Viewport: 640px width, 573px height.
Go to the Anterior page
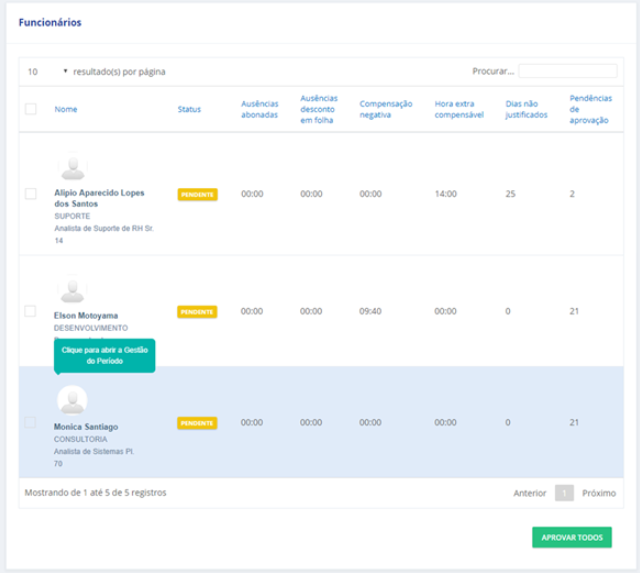[530, 493]
